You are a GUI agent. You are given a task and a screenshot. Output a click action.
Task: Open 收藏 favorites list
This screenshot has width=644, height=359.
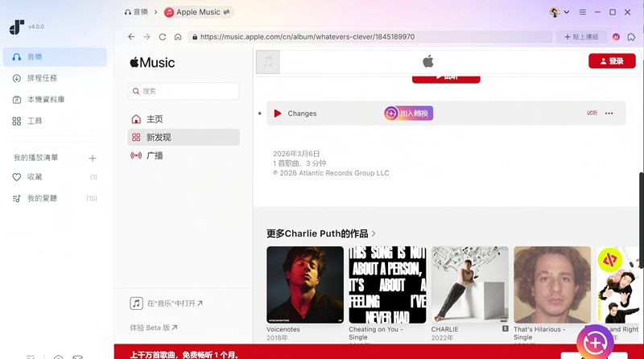(55, 177)
